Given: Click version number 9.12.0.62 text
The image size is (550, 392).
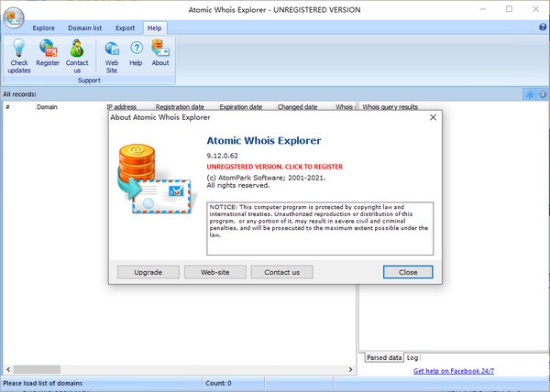Looking at the screenshot, I should 223,156.
